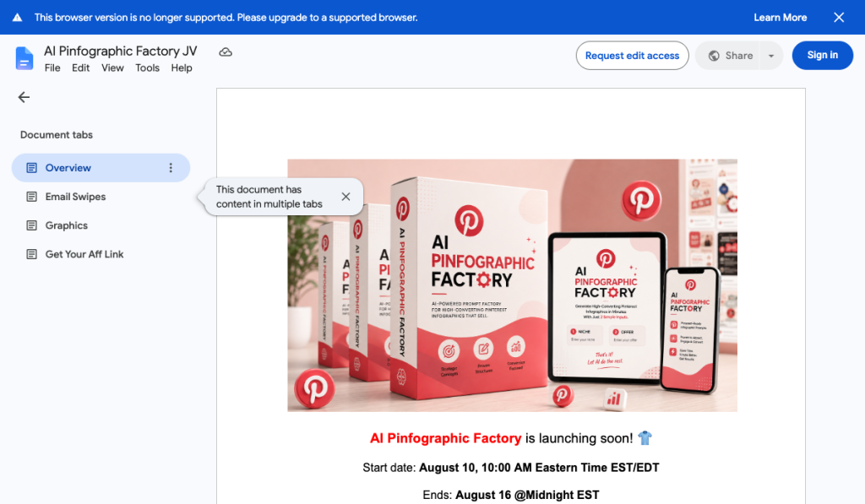Click the browser not supported message text

click(226, 18)
